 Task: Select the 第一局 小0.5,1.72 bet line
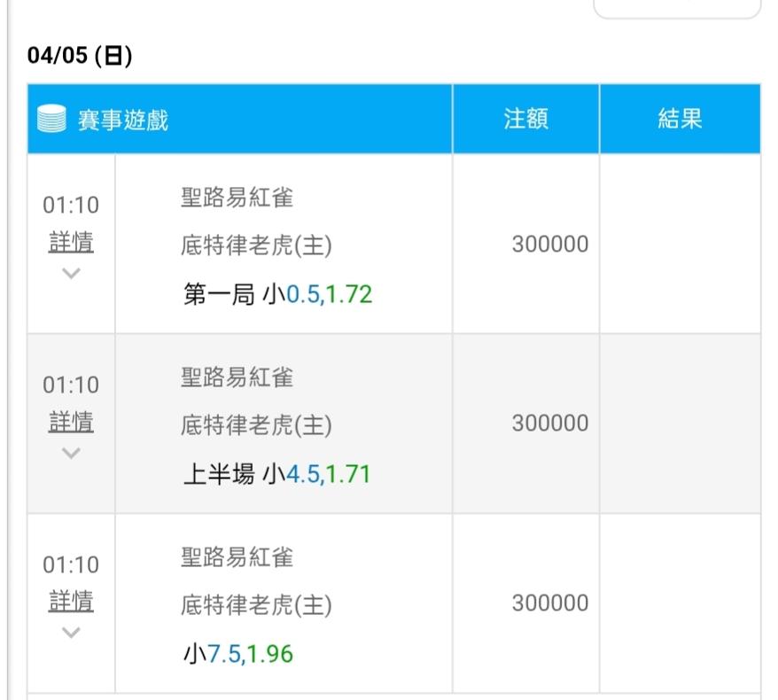277,294
